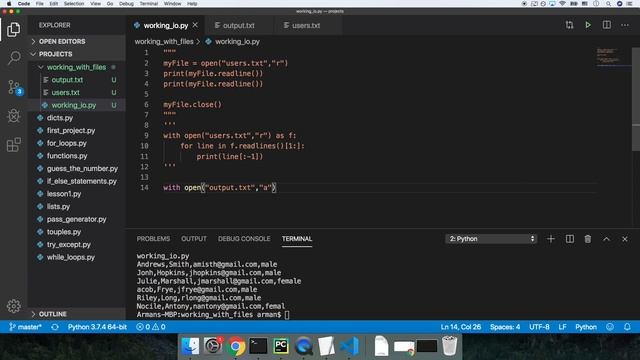The height and width of the screenshot is (360, 640).
Task: Launch Google Chrome from the Dock
Action: [x=236, y=346]
